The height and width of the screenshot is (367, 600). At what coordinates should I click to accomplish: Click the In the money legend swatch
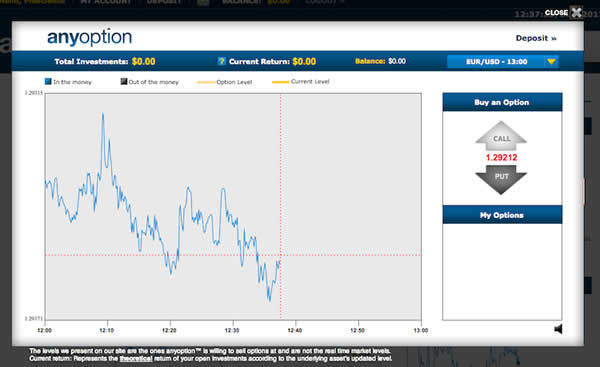pyautogui.click(x=48, y=82)
